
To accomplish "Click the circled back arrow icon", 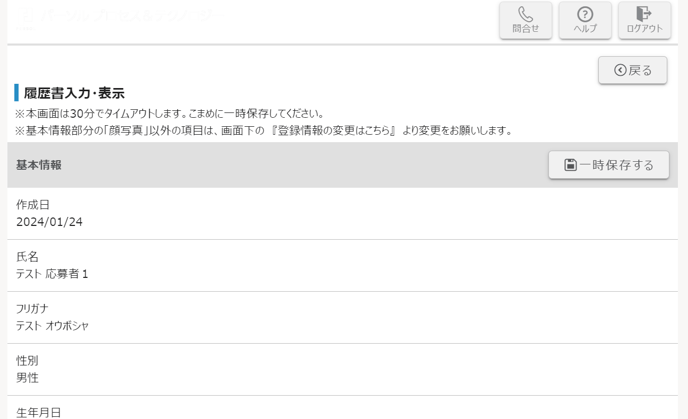I will coord(620,70).
